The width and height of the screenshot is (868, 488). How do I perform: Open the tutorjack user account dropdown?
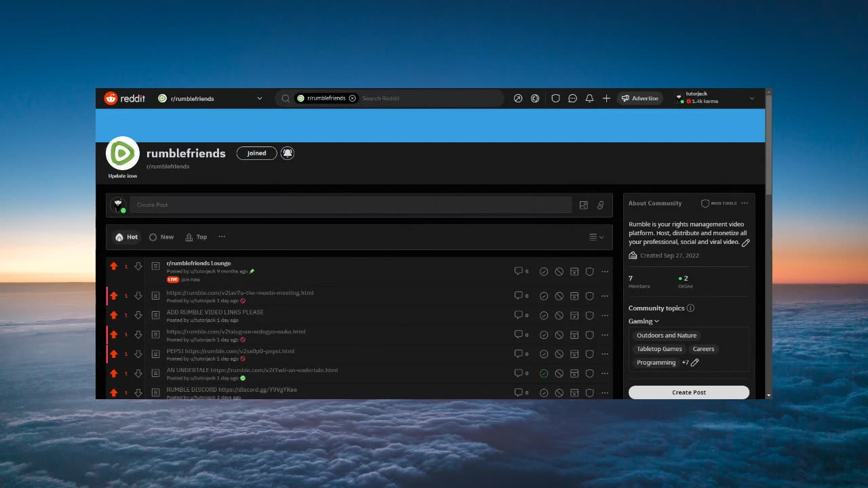(x=715, y=98)
